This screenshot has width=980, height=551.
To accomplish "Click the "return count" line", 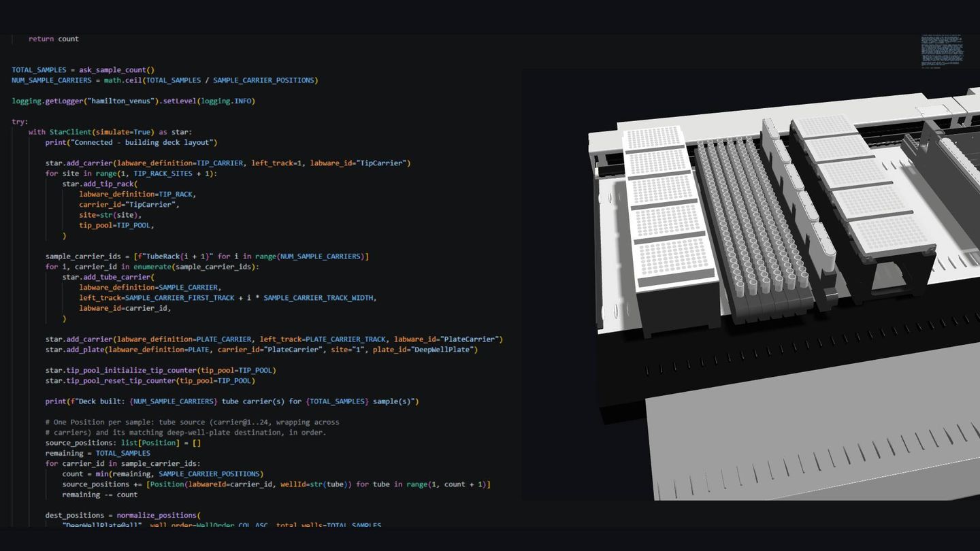I will pyautogui.click(x=54, y=39).
